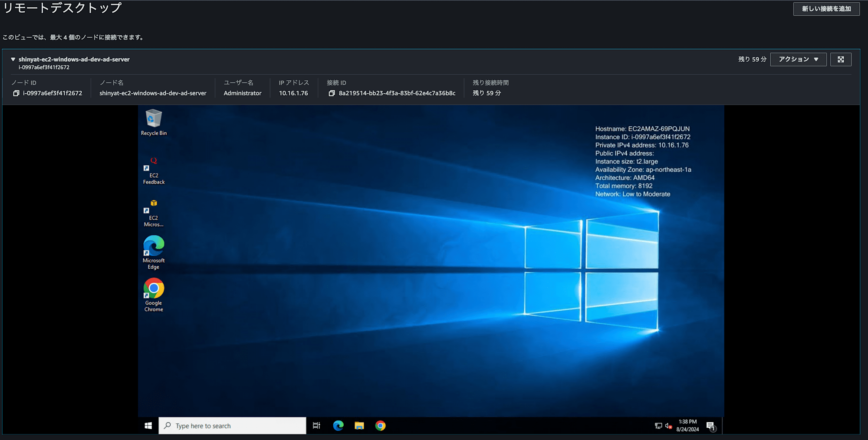868x440 pixels.
Task: Click the Availability Zone ap-northeast-1a text
Action: pyautogui.click(x=643, y=170)
